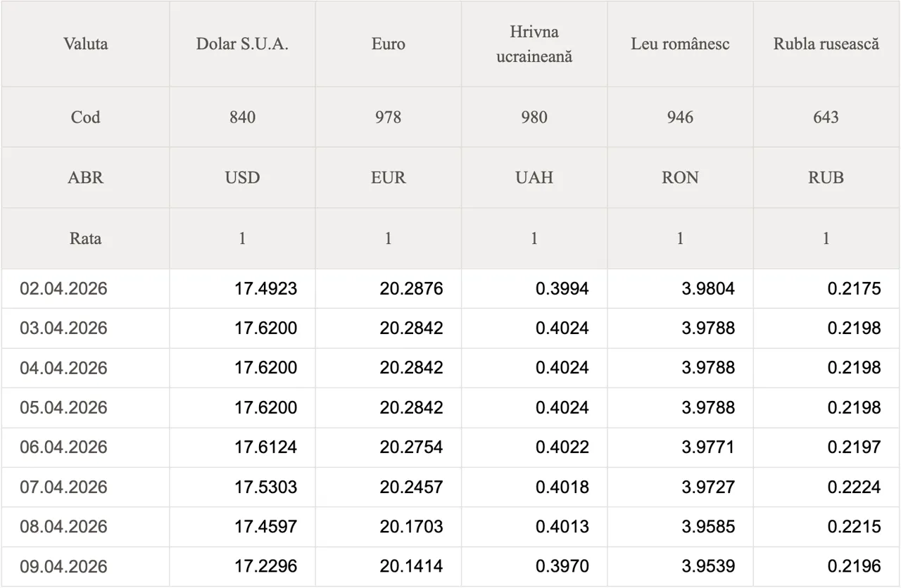Click the Hrivna ucraineană header
This screenshot has height=588, width=901.
pos(534,44)
